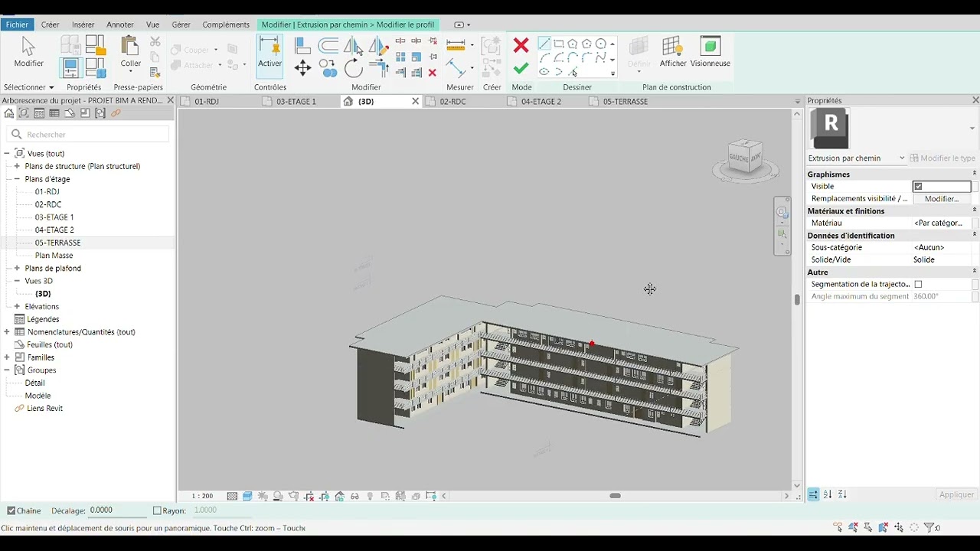The height and width of the screenshot is (551, 980).
Task: Open the Extrusion par chemin type selector
Action: point(857,158)
